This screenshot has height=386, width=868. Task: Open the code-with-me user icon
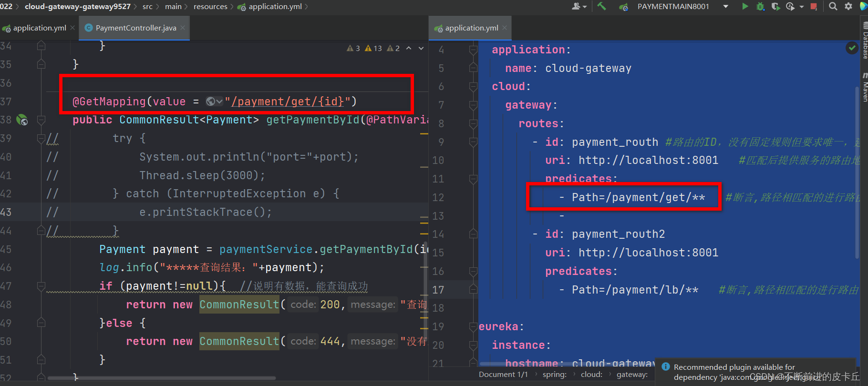[x=576, y=6]
